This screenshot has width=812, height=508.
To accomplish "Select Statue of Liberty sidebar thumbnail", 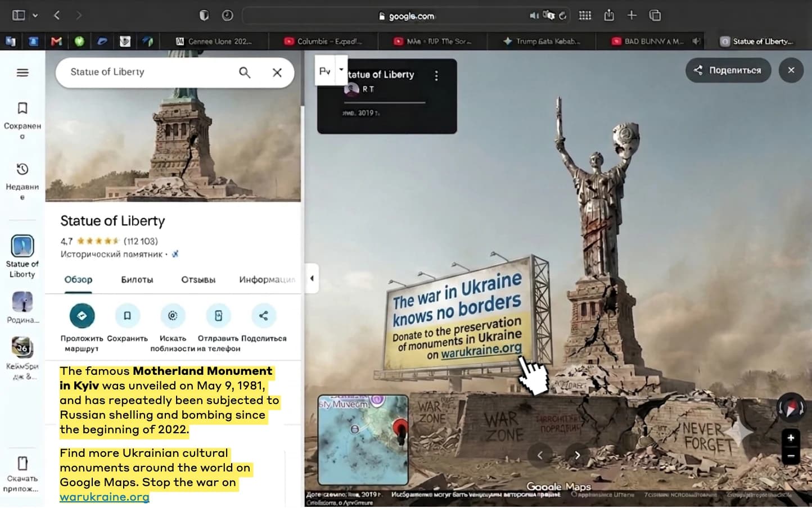I will 22,246.
